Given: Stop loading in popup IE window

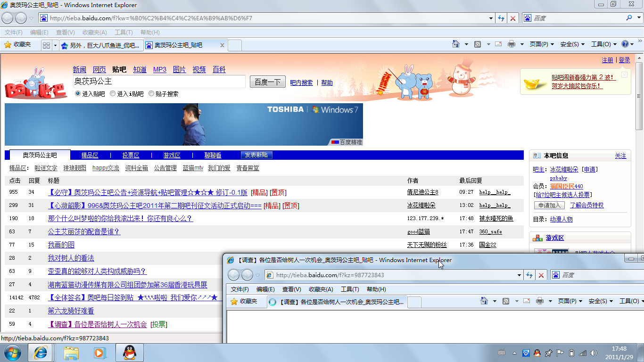Looking at the screenshot, I should (x=541, y=275).
